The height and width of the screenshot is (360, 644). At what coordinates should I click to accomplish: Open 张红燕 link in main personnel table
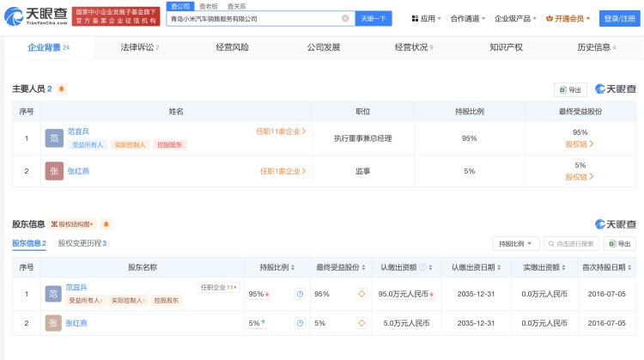pos(78,171)
